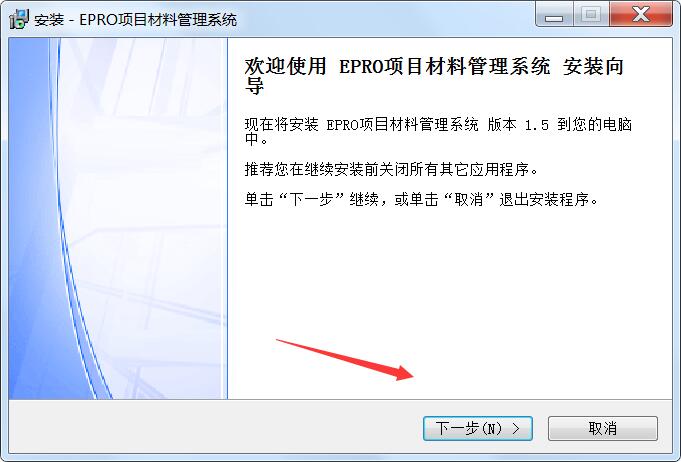Click the 安装向 text in the heading
This screenshot has height=462, width=681.
594,66
